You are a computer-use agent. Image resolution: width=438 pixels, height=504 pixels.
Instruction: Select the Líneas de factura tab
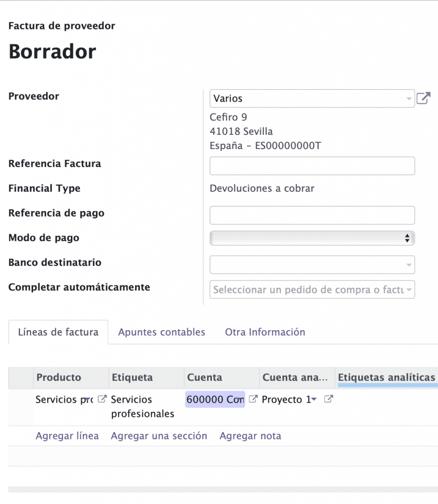click(58, 332)
